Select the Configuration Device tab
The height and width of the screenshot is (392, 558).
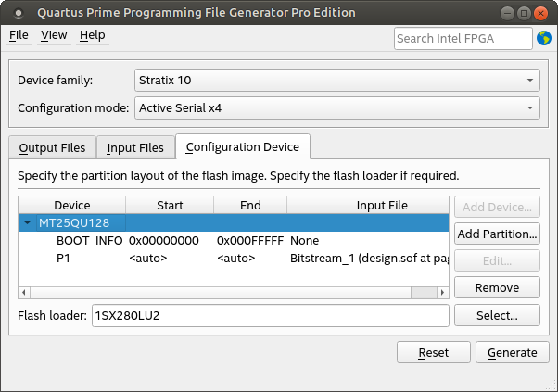tap(242, 146)
